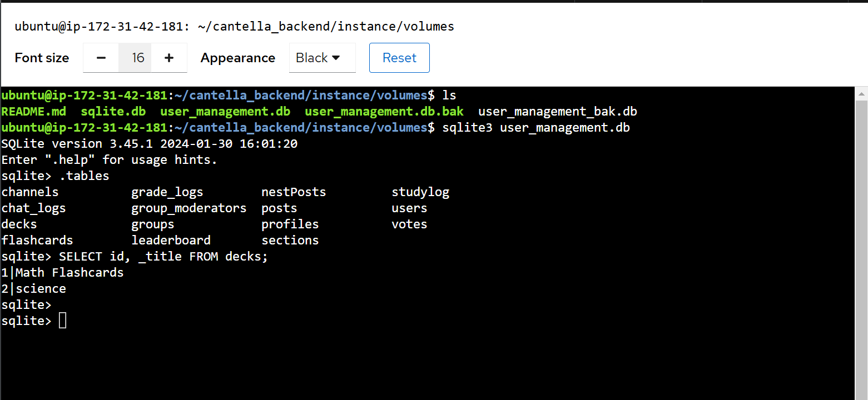The height and width of the screenshot is (400, 868).
Task: Decrease font size with the minus button
Action: click(101, 58)
